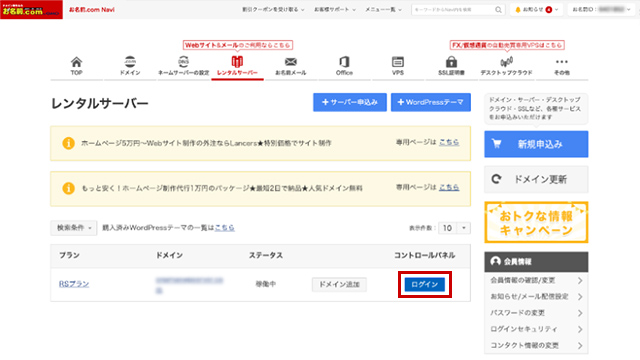Click the refresh icon in ドメイン更新

pyautogui.click(x=496, y=179)
